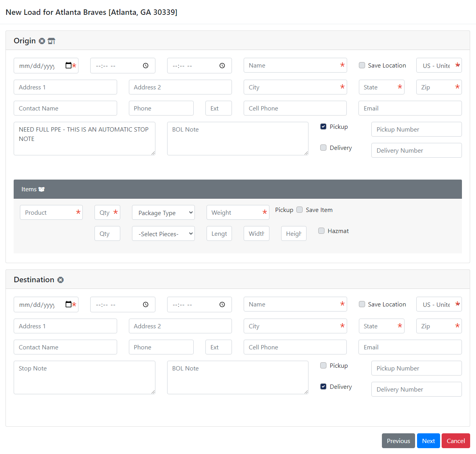The height and width of the screenshot is (454, 476).
Task: Click the Origin BOL Note textarea
Action: 238,139
